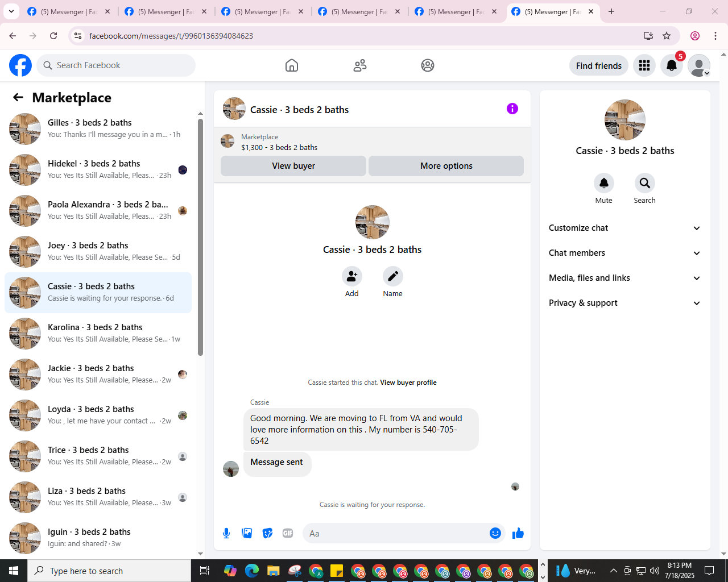Choose a GIF icon
Viewport: 728px width, 582px height.
[288, 533]
